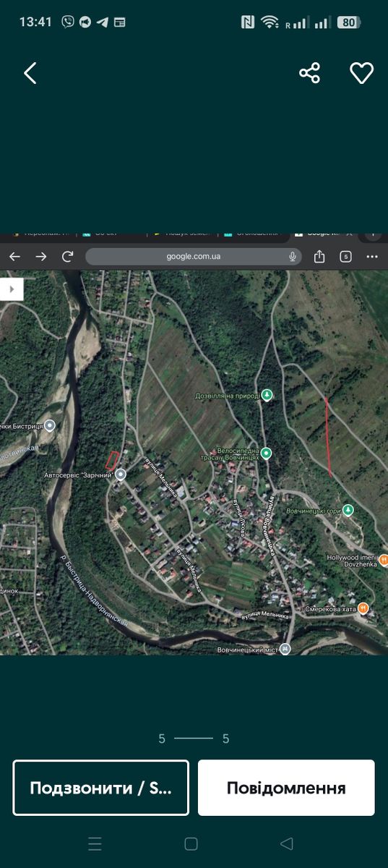Click the Подзвонити / S... button
Screen dimensions: 388x868
click(x=101, y=788)
